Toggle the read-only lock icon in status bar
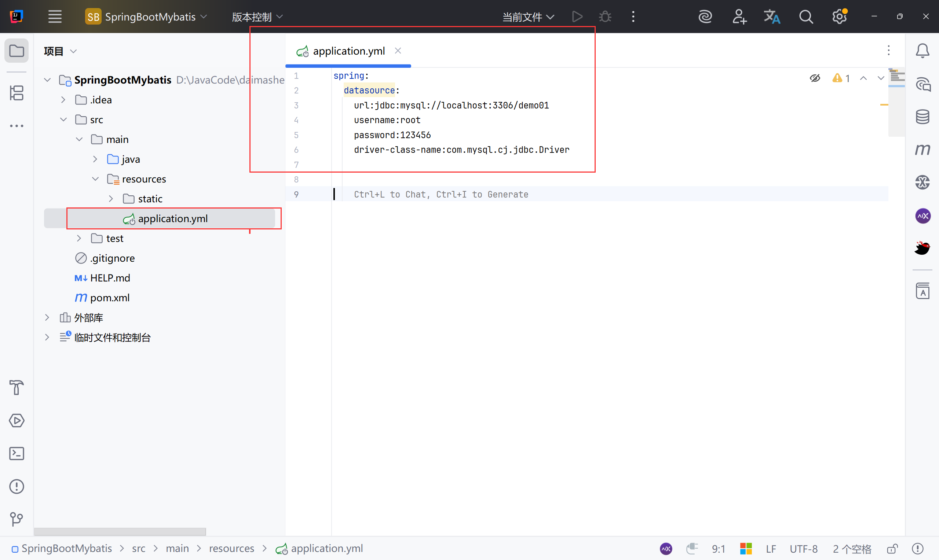939x560 pixels. click(x=892, y=548)
